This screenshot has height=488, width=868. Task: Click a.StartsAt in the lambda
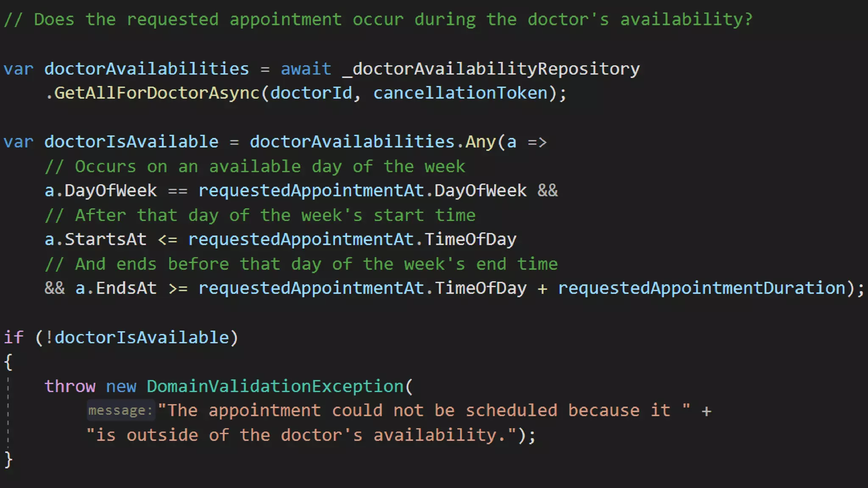95,239
